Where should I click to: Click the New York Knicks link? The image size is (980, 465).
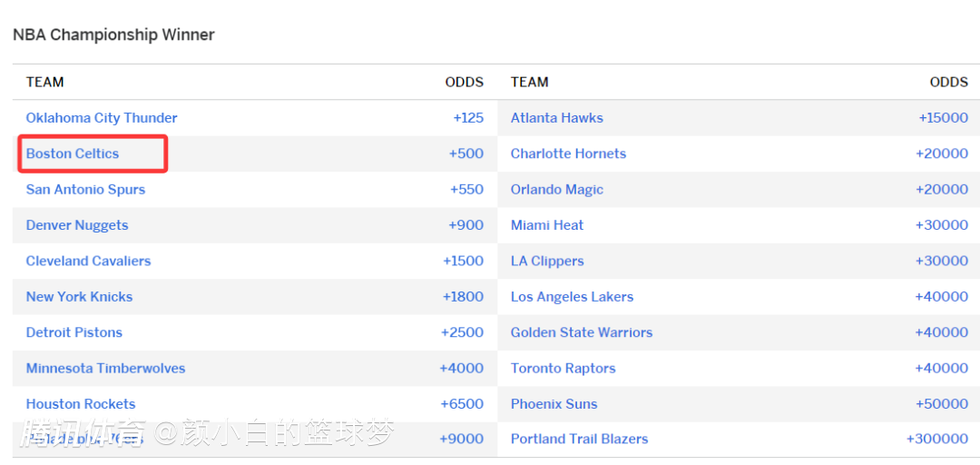point(79,297)
